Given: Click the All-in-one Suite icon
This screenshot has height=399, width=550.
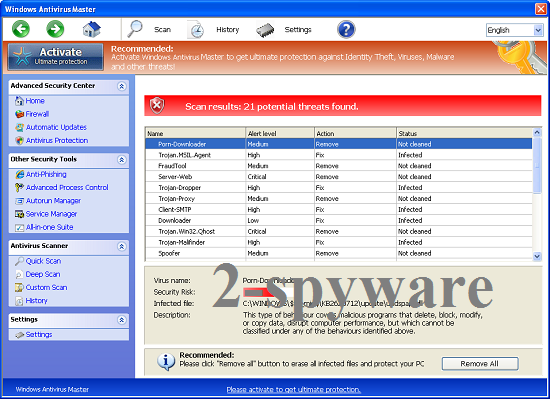Looking at the screenshot, I should coord(19,228).
